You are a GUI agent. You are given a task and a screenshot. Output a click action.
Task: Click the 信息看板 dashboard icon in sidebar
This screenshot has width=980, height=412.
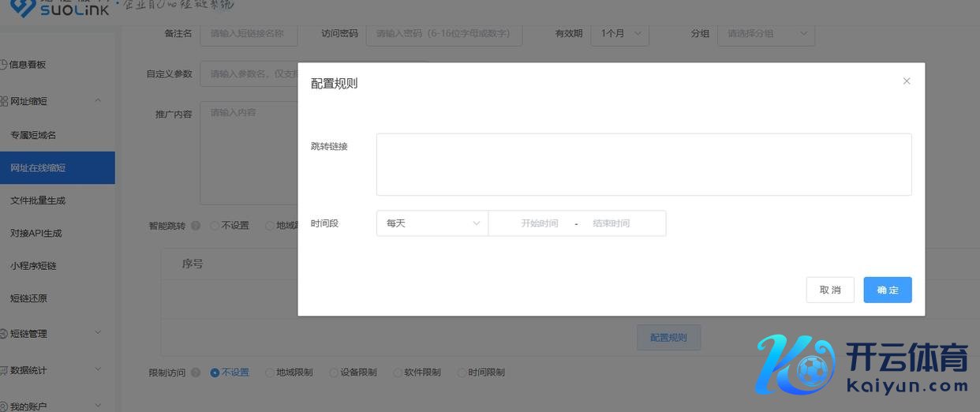click(4, 65)
